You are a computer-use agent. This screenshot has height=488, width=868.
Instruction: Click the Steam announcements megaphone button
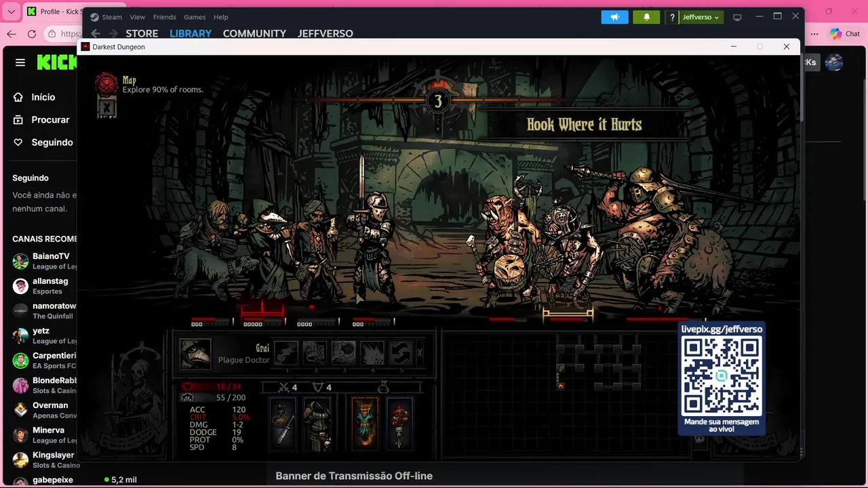pyautogui.click(x=615, y=17)
